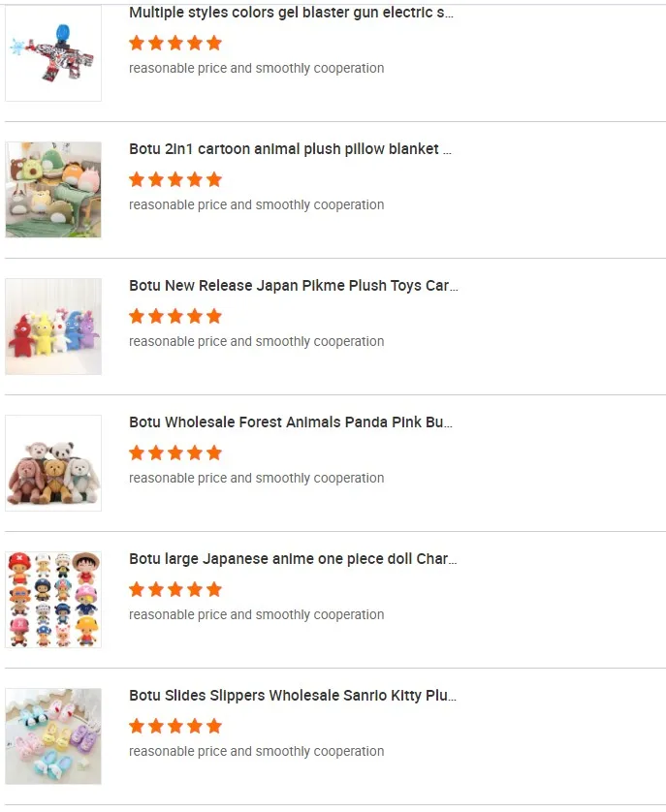Screen dimensions: 666x812
Task: Click the fifth star under the plush pillow blanket title
Action: (x=214, y=179)
